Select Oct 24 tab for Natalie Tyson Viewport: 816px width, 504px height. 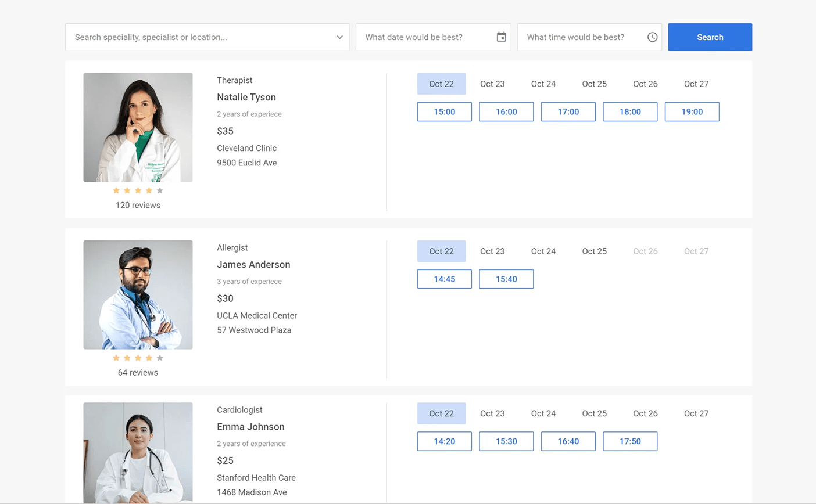click(x=543, y=84)
